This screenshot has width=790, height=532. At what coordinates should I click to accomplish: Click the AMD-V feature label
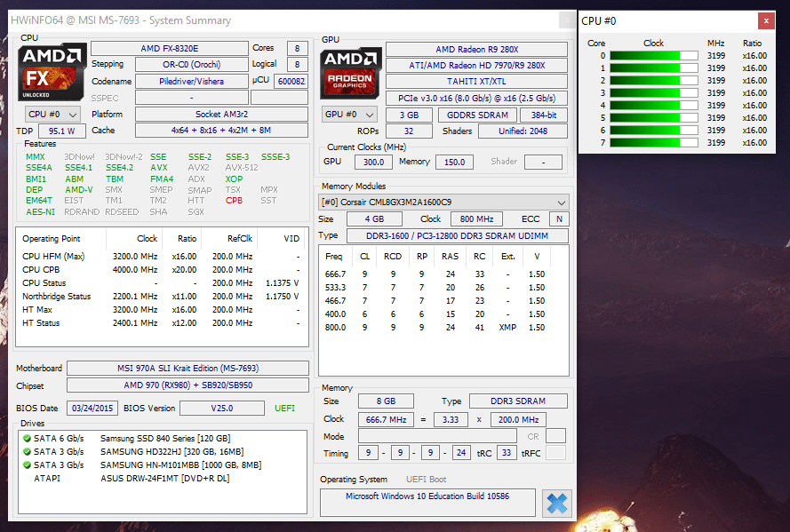(x=78, y=190)
